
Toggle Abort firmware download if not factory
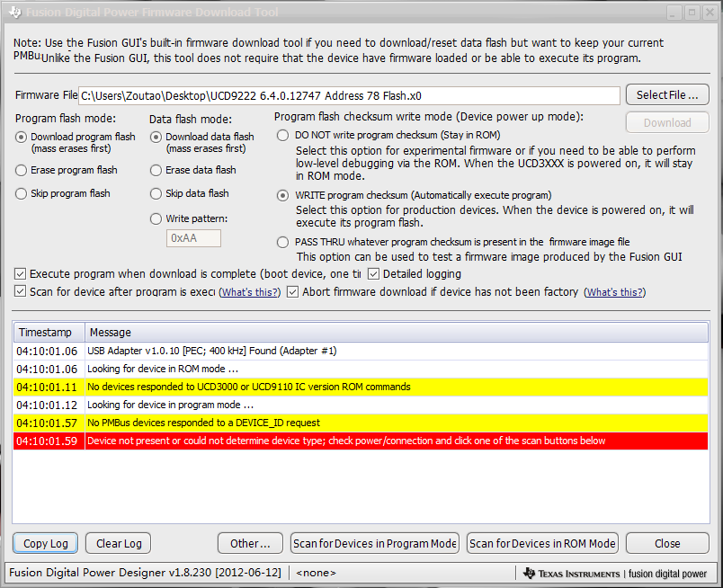[x=292, y=292]
